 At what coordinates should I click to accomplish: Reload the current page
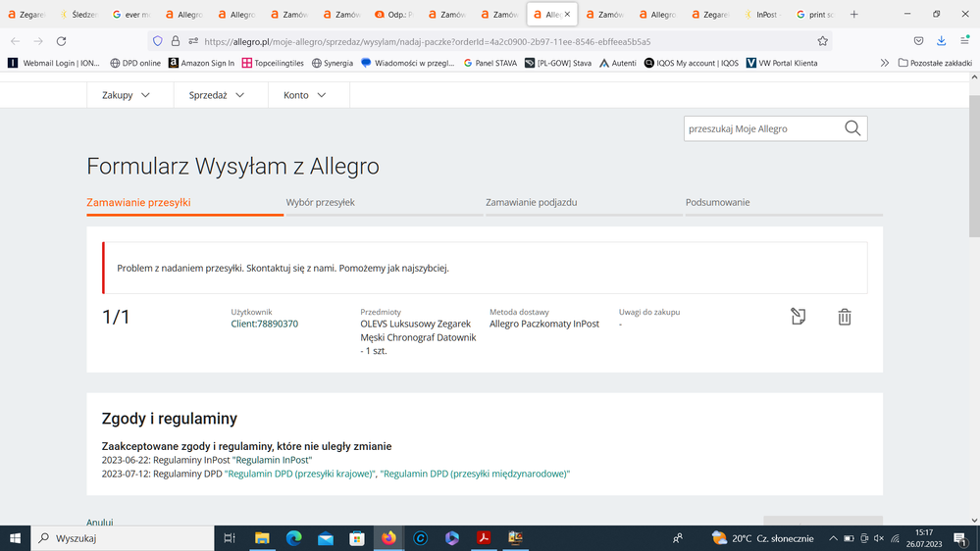[61, 41]
